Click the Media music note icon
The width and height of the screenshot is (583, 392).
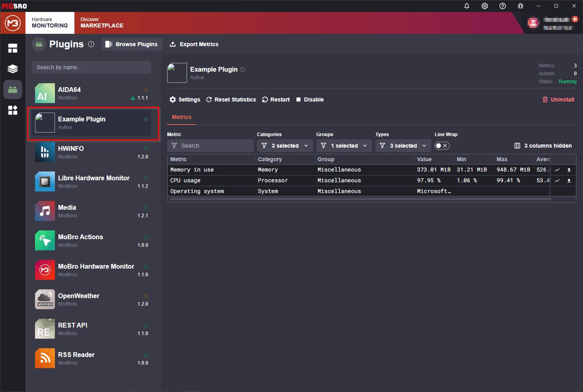pos(45,211)
